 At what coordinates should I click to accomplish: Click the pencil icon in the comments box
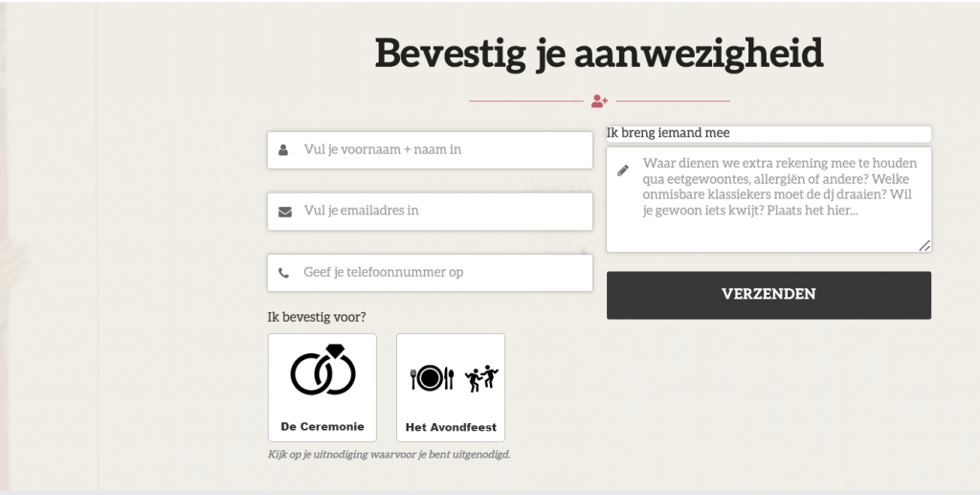click(x=623, y=170)
